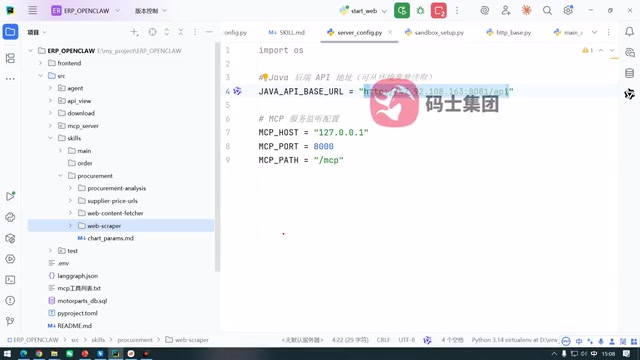Debug start_web with the bug icon

(420, 11)
